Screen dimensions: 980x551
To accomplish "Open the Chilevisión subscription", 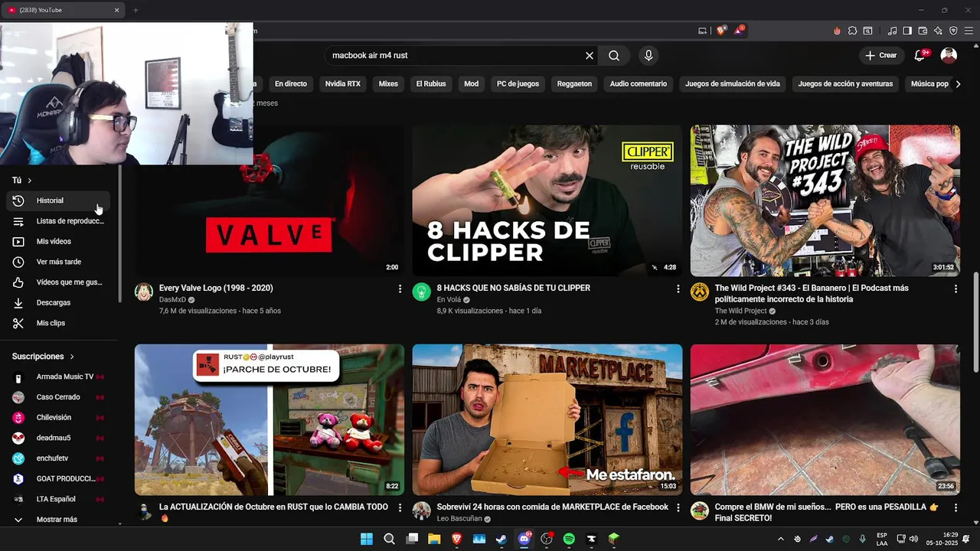I will click(x=58, y=418).
